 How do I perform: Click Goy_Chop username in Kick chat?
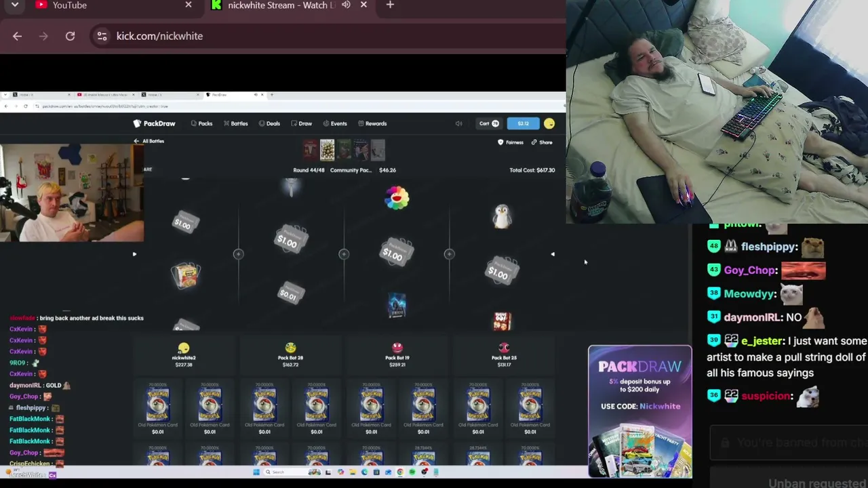[750, 270]
